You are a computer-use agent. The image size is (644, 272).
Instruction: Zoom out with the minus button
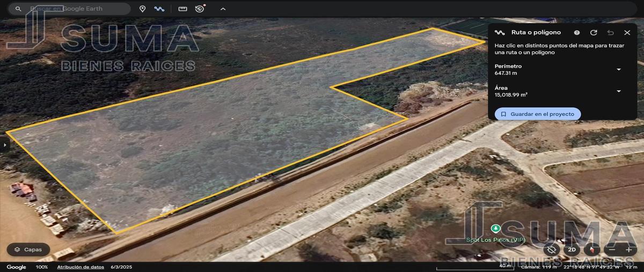[x=612, y=249]
